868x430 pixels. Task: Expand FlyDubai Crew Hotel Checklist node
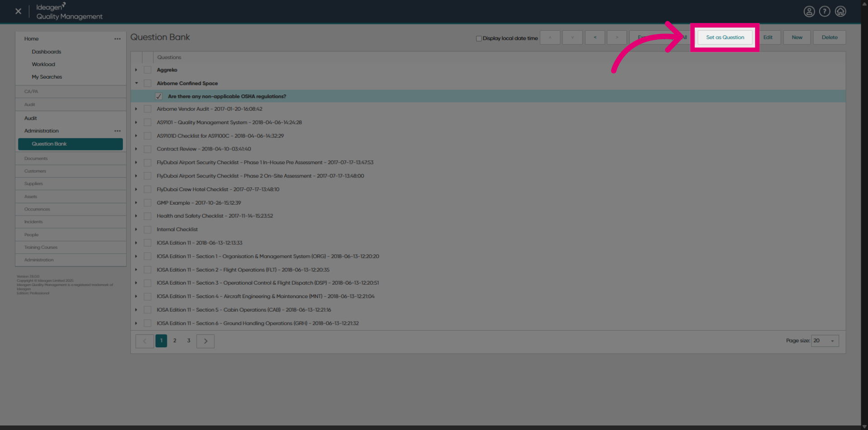click(136, 190)
